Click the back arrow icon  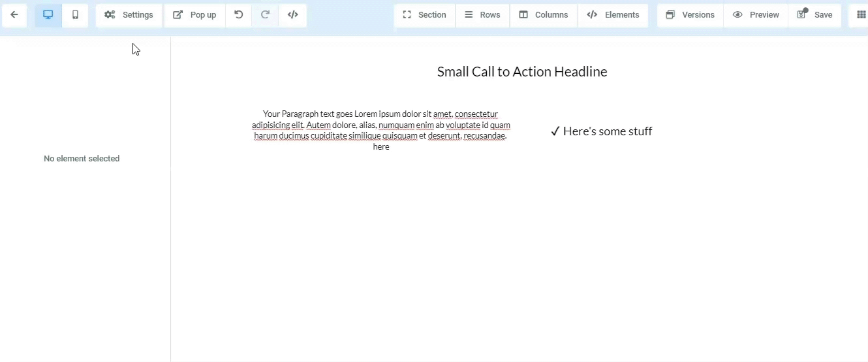click(14, 15)
